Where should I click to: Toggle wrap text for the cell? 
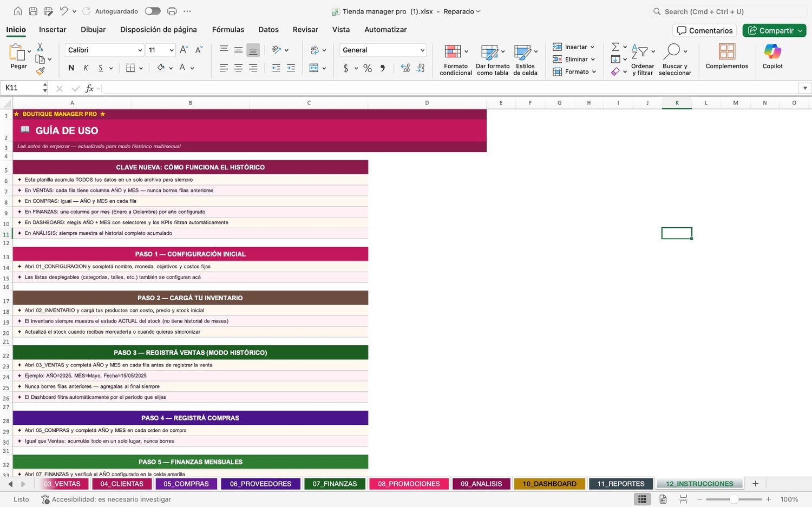tap(315, 50)
